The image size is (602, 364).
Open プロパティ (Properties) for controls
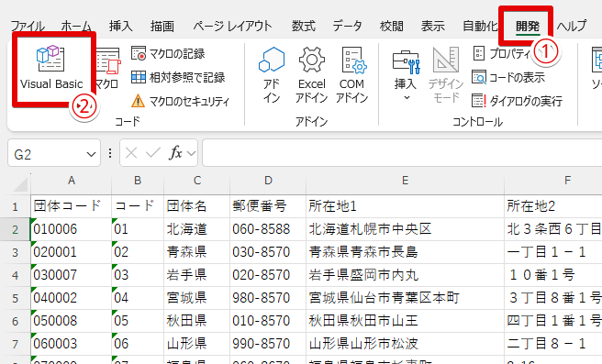pos(501,54)
